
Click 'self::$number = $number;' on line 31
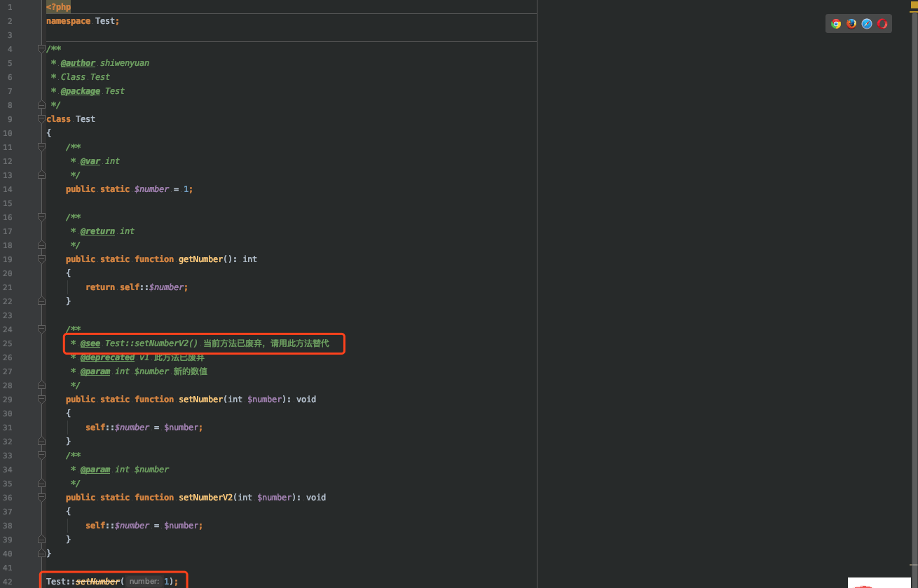coord(144,428)
